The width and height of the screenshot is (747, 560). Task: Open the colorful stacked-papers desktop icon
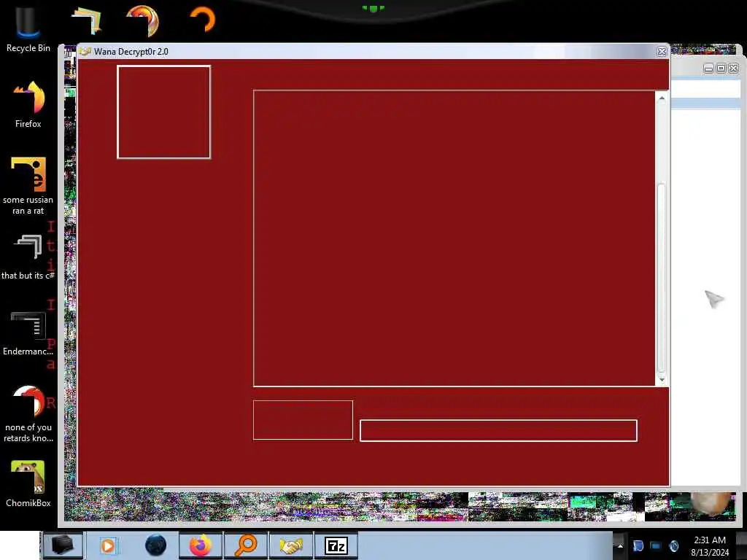pos(86,21)
